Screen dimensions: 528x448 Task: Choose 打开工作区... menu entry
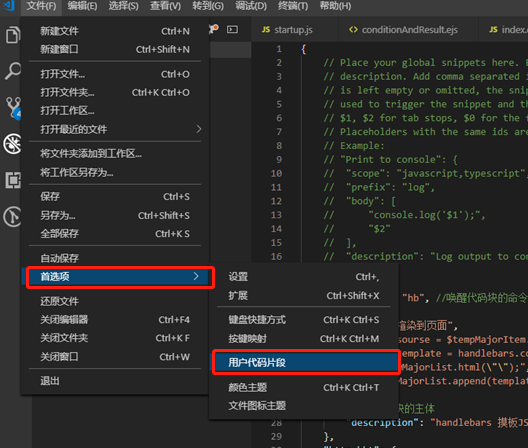[x=114, y=110]
